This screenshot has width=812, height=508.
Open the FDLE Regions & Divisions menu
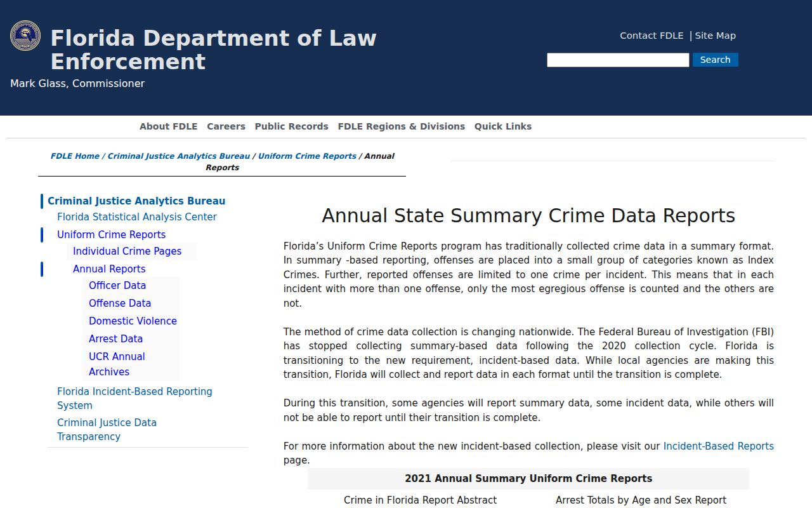(x=402, y=126)
